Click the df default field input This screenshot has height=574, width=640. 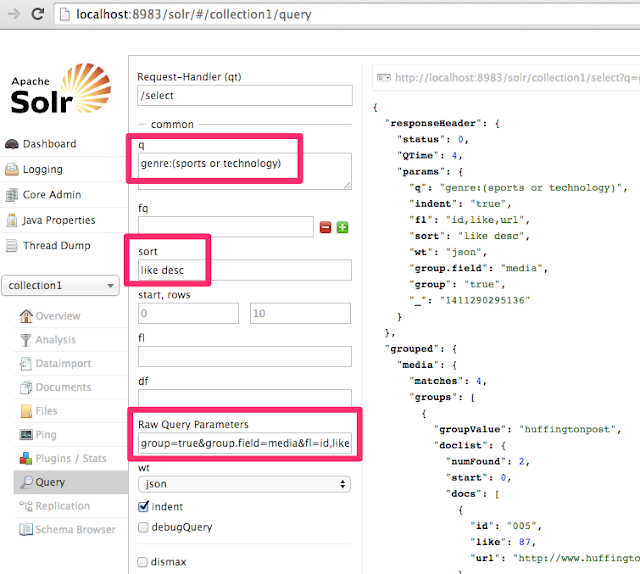point(244,398)
